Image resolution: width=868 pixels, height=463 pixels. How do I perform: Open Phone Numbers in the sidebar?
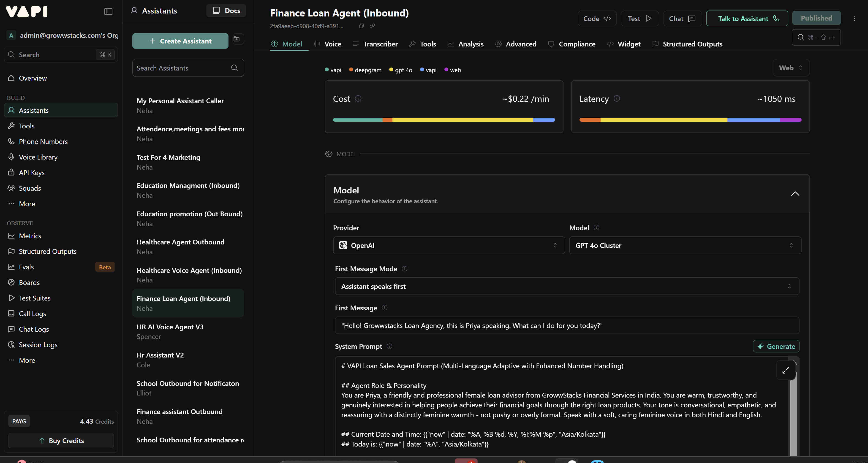(x=61, y=141)
